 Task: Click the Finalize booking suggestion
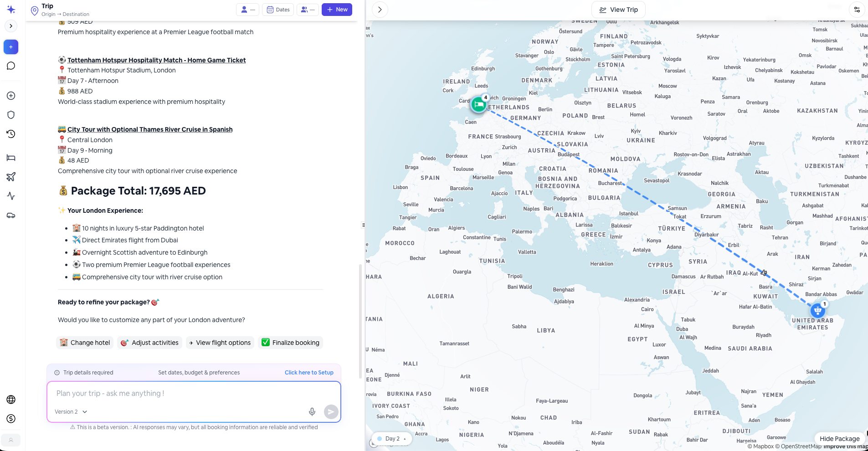tap(291, 343)
